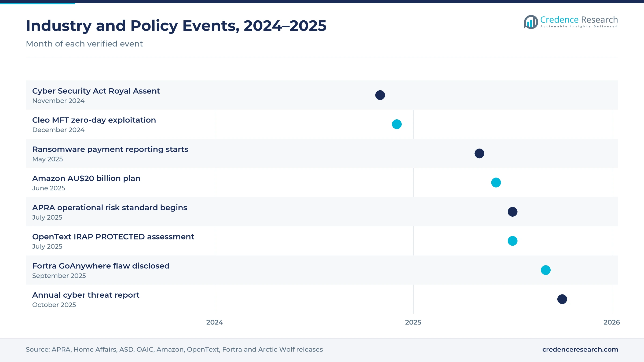Click the 2025 axis label

pyautogui.click(x=413, y=322)
